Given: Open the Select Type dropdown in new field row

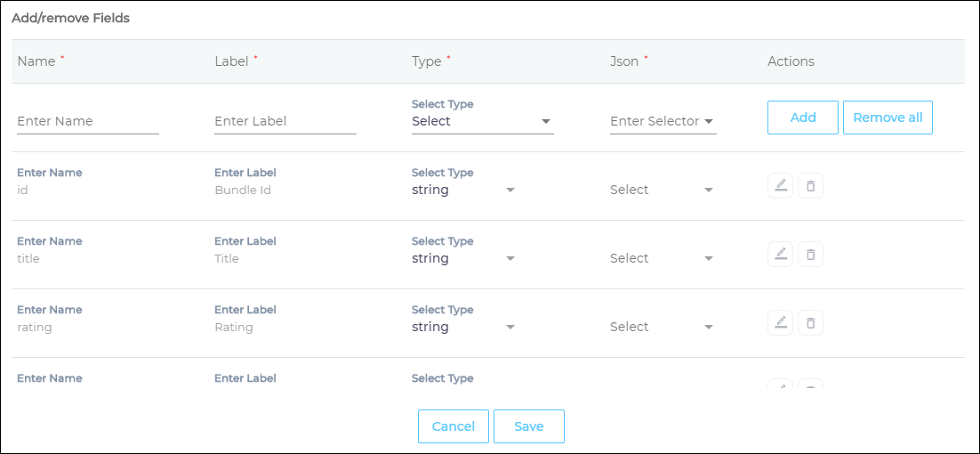Looking at the screenshot, I should [x=482, y=121].
